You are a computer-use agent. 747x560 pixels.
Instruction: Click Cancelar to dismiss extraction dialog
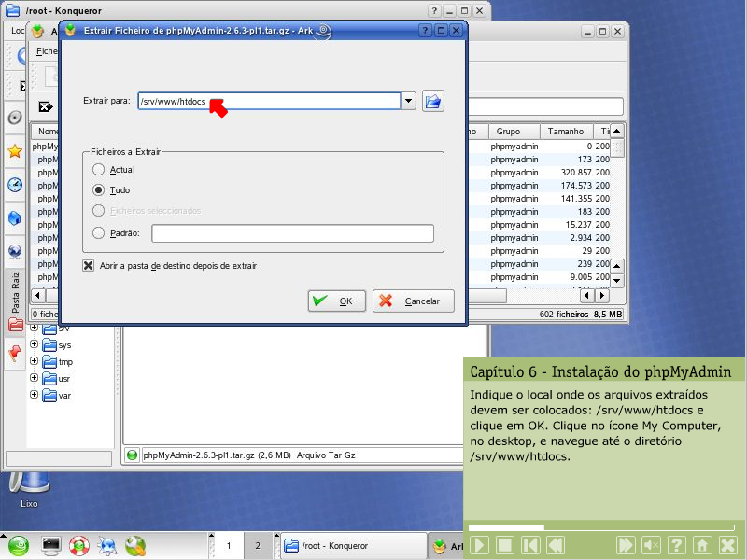[413, 301]
